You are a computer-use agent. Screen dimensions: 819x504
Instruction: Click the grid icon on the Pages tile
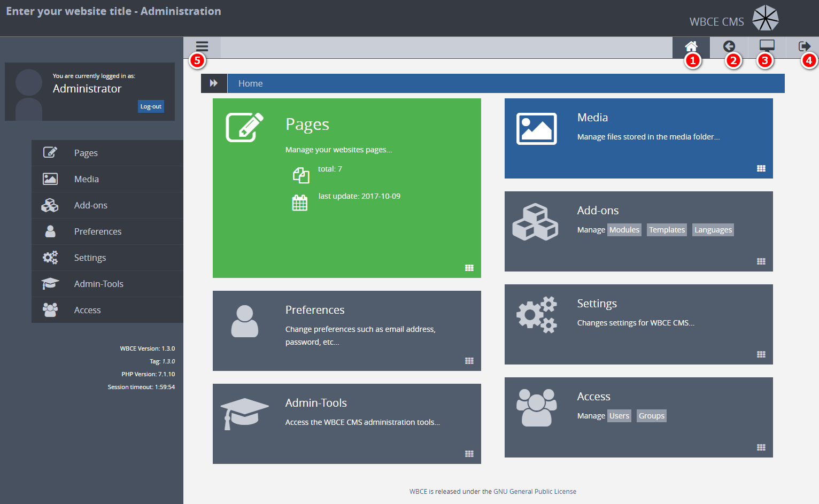tap(469, 268)
